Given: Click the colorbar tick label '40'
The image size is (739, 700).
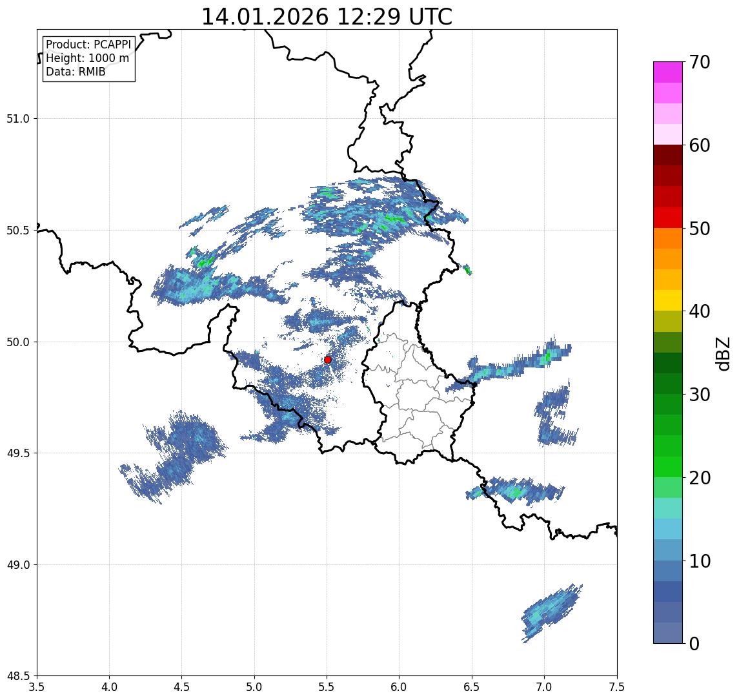Looking at the screenshot, I should tap(700, 311).
